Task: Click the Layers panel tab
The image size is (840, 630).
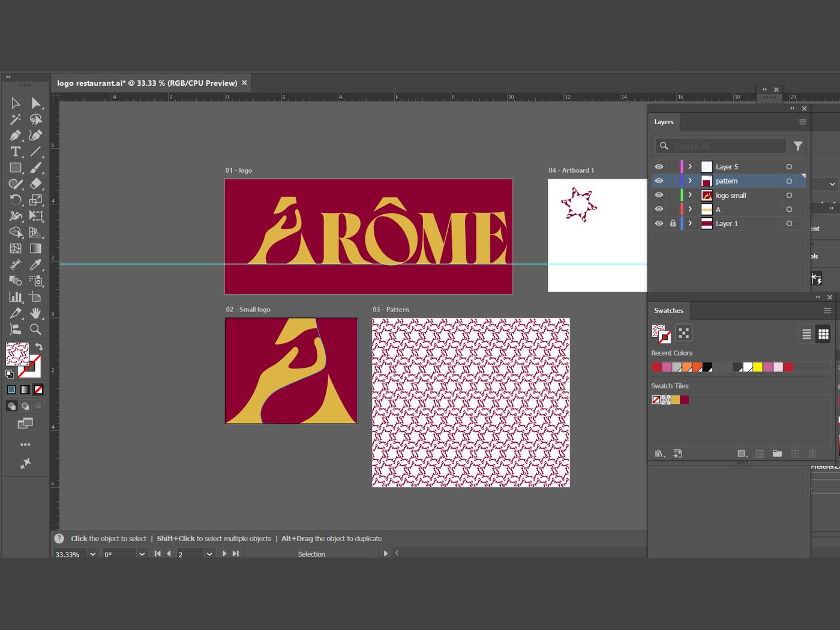Action: (664, 122)
